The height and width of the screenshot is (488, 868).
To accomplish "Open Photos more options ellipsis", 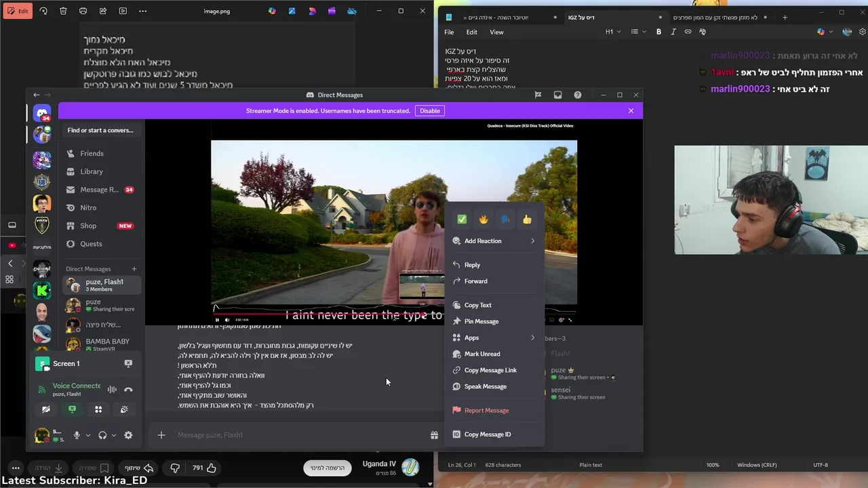I will (142, 11).
